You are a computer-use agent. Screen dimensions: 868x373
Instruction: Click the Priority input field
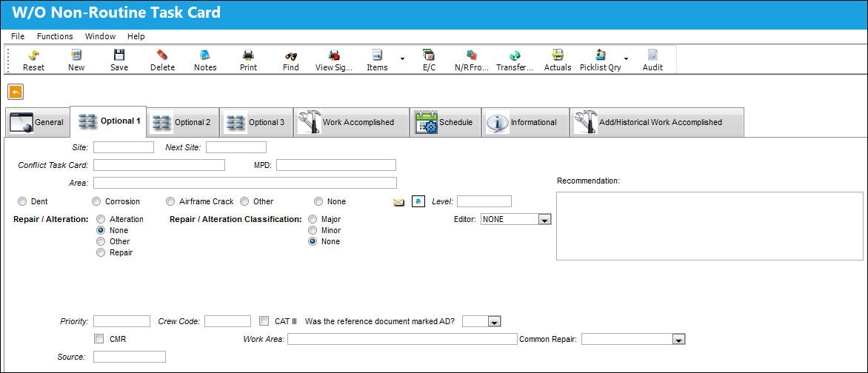121,321
